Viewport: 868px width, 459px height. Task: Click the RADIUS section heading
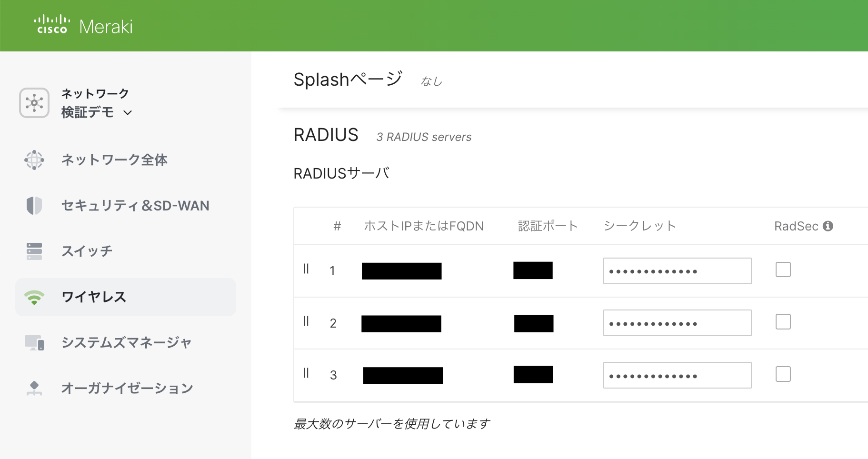click(x=326, y=135)
